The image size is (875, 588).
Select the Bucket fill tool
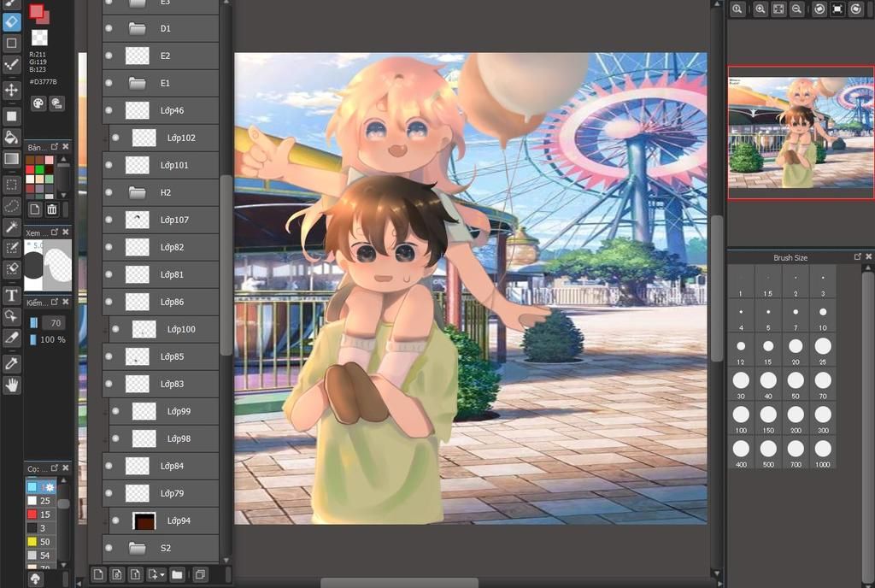pyautogui.click(x=12, y=138)
